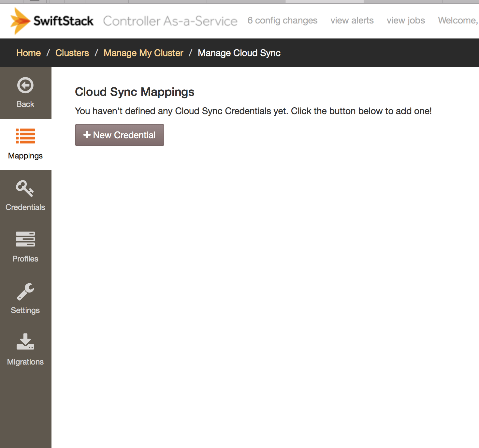Viewport: 479px width, 448px height.
Task: Click the Welcome text in header
Action: (x=458, y=21)
